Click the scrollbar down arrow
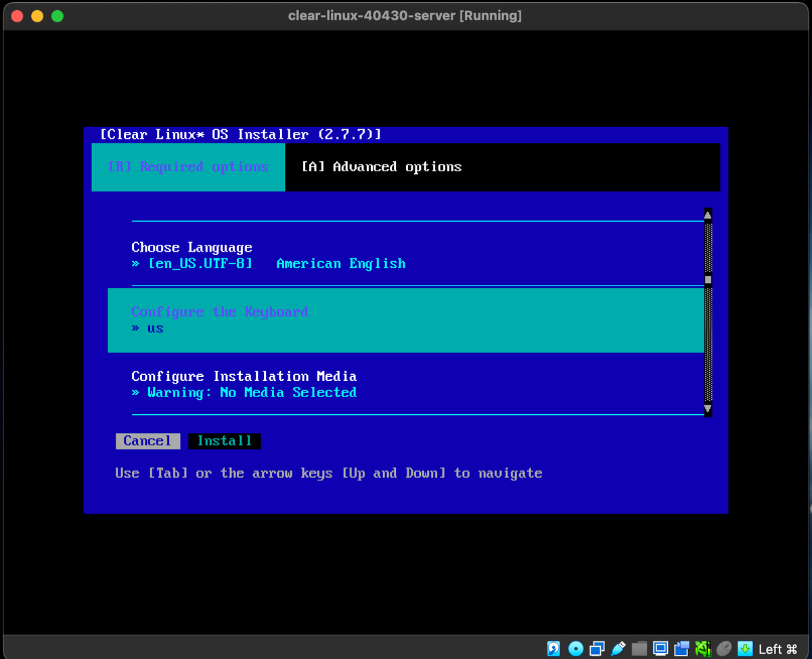 click(x=707, y=411)
